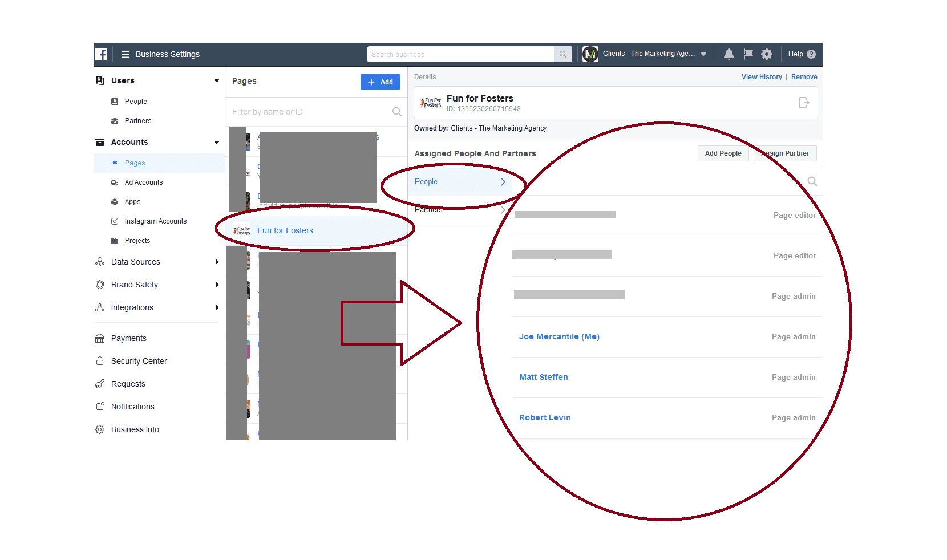Click the Help question mark icon
The height and width of the screenshot is (560, 947).
point(811,54)
